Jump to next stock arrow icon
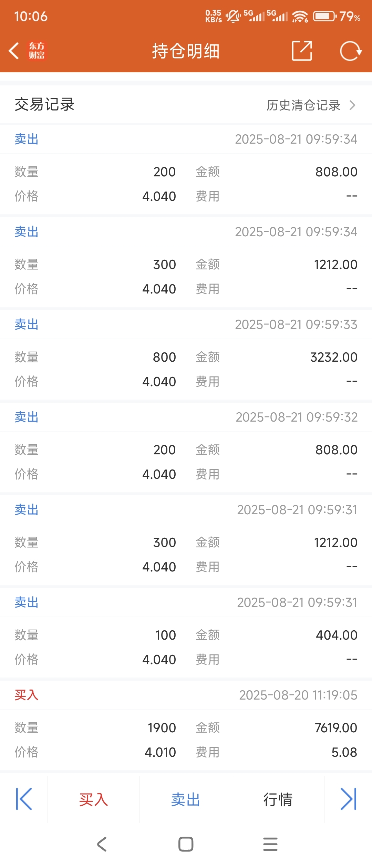This screenshot has height=868, width=372. (348, 799)
